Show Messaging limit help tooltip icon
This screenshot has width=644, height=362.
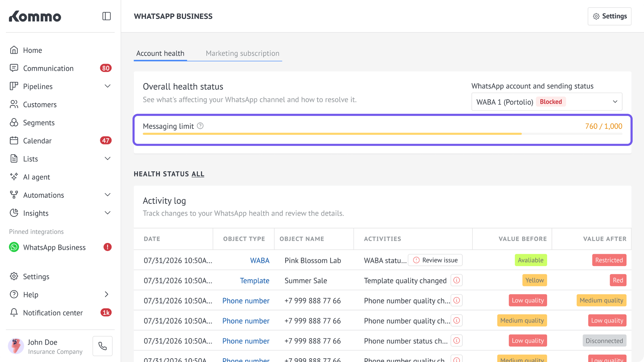click(200, 126)
